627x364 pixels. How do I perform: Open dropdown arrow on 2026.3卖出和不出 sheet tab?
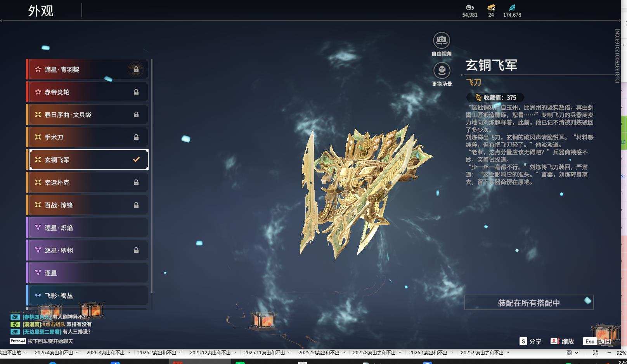point(129,353)
